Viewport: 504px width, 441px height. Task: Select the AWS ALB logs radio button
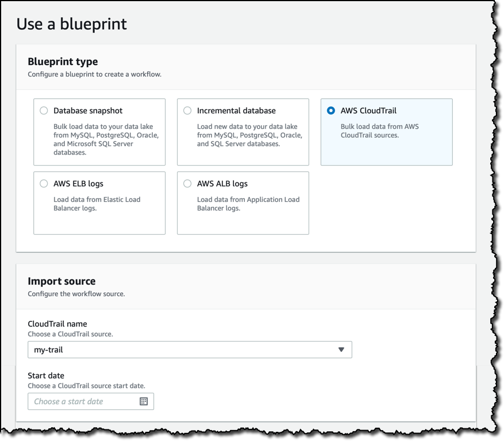click(187, 183)
